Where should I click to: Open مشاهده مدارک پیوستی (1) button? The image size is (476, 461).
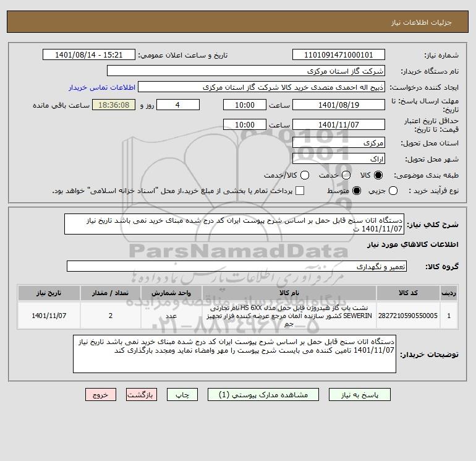click(x=263, y=395)
